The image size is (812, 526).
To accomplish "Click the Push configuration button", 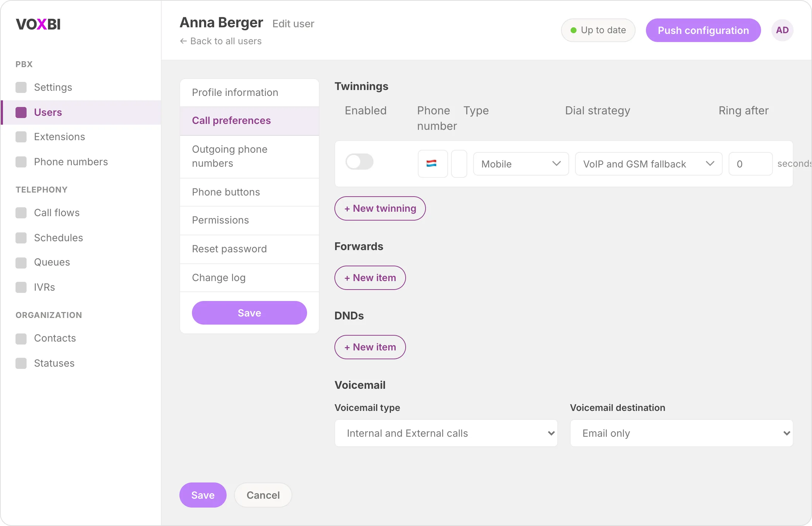I will (x=703, y=30).
